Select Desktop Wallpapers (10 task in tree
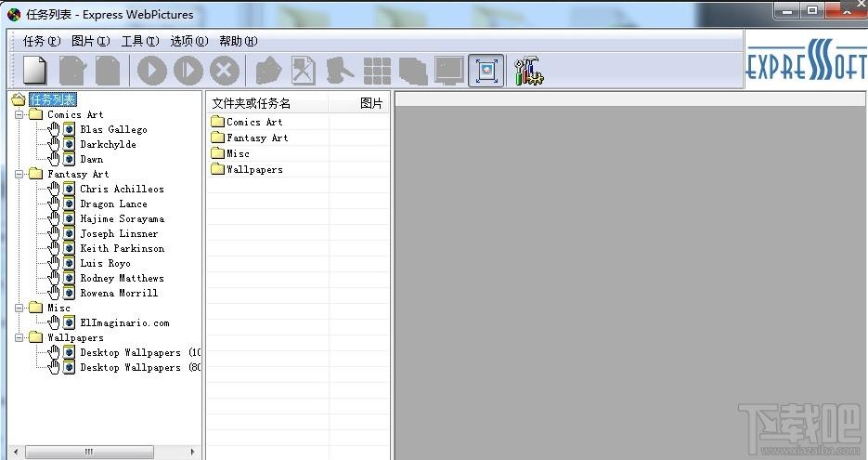The height and width of the screenshot is (460, 868). 140,352
